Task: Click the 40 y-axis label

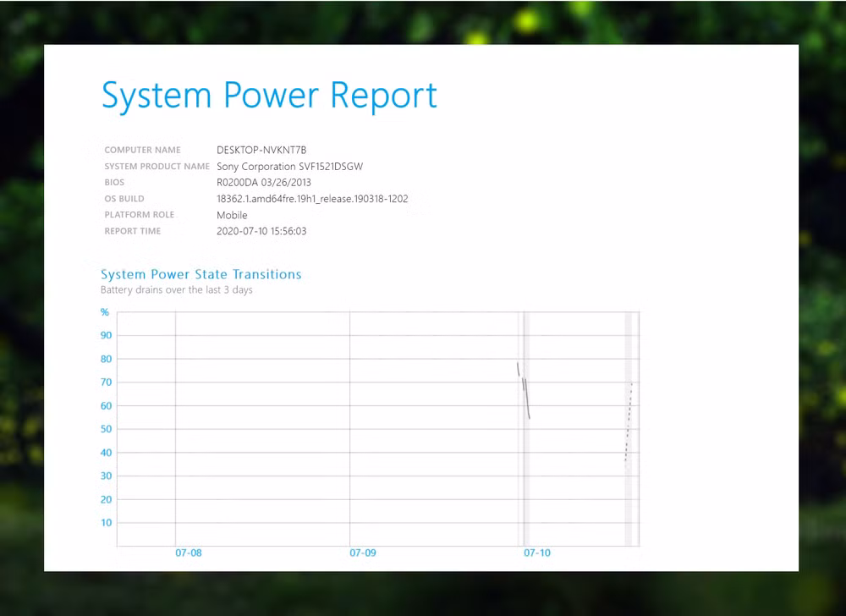Action: point(107,453)
